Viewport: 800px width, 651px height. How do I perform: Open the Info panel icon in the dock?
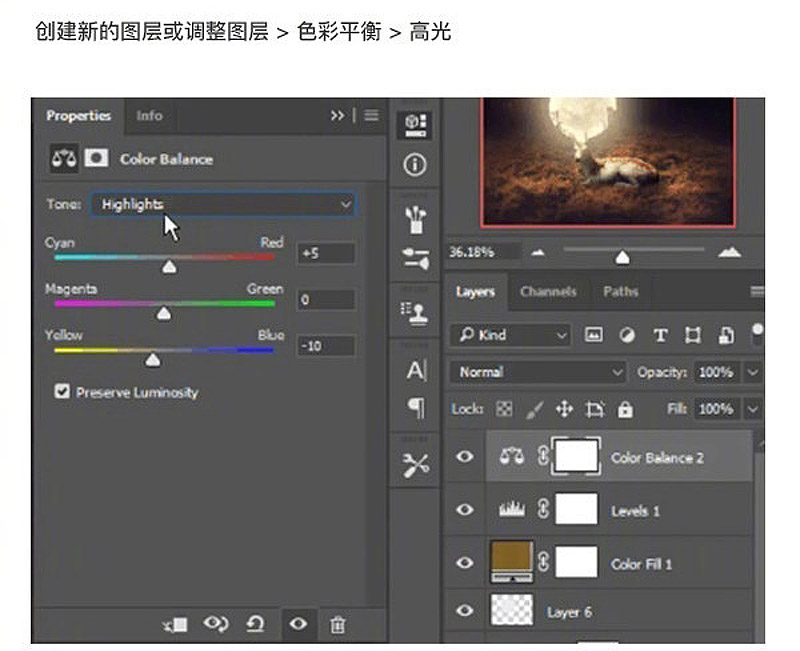[x=415, y=165]
